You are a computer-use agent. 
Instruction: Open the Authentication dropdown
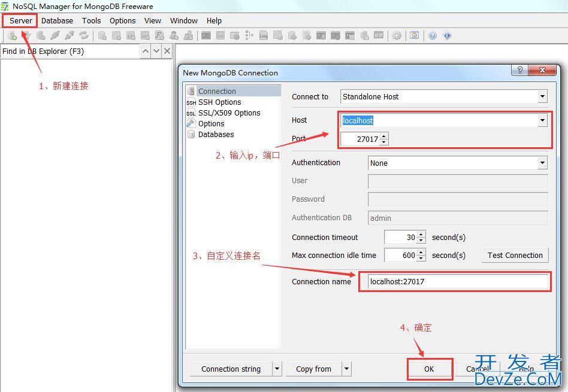(x=542, y=163)
